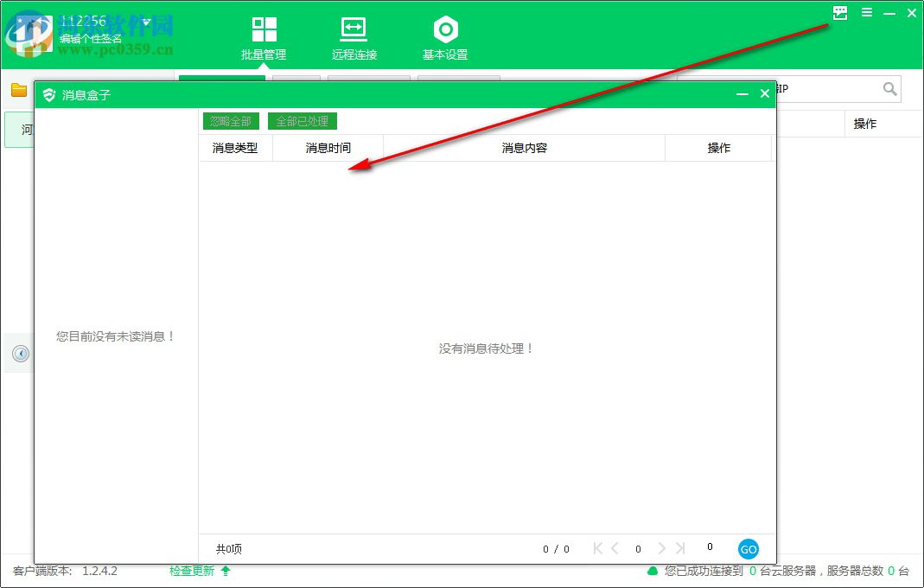Select the 河 tab on the left edge
The height and width of the screenshot is (588, 924).
tap(26, 130)
